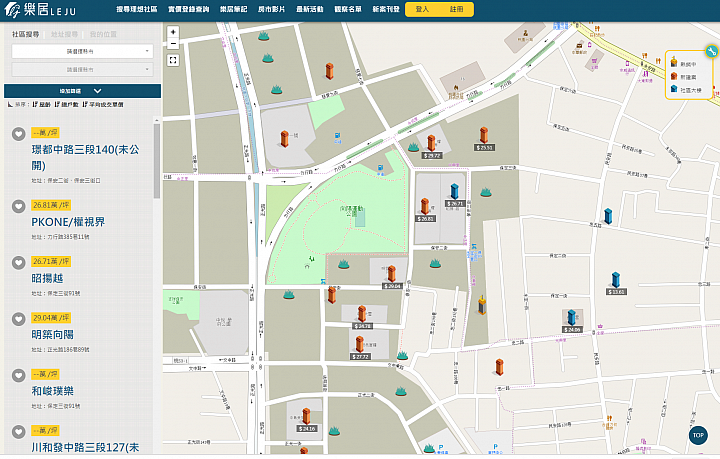The image size is (720, 459).
Task: Select the orange building marker priced $29.04
Action: 391,274
